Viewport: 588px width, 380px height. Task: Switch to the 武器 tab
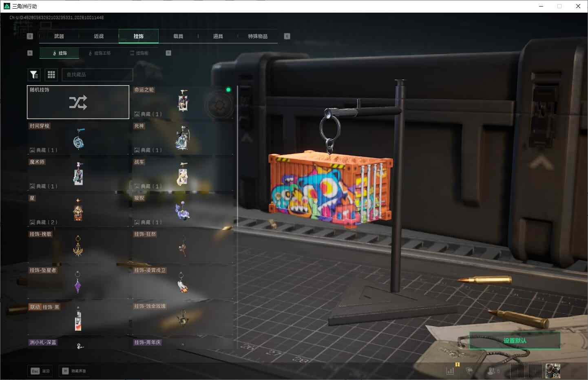coord(59,36)
